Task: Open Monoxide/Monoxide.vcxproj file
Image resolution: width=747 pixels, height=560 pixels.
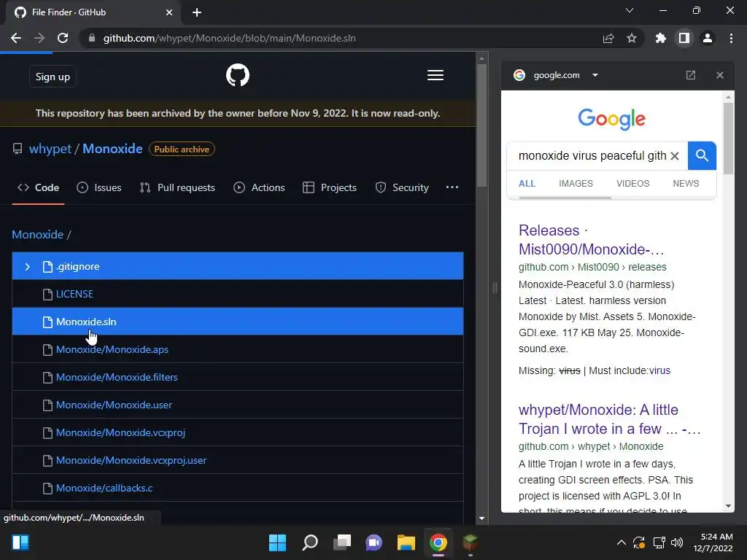Action: click(x=120, y=432)
